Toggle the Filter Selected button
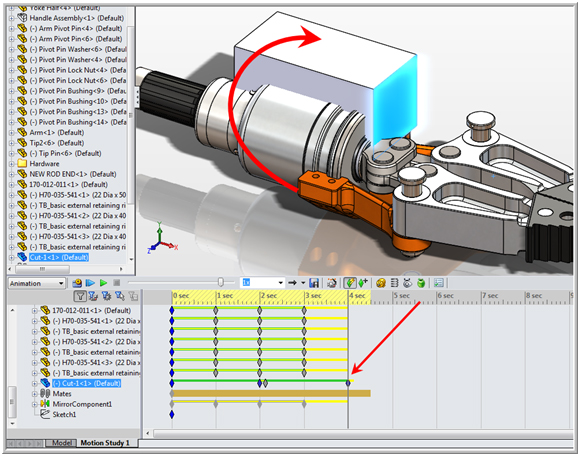 point(119,296)
